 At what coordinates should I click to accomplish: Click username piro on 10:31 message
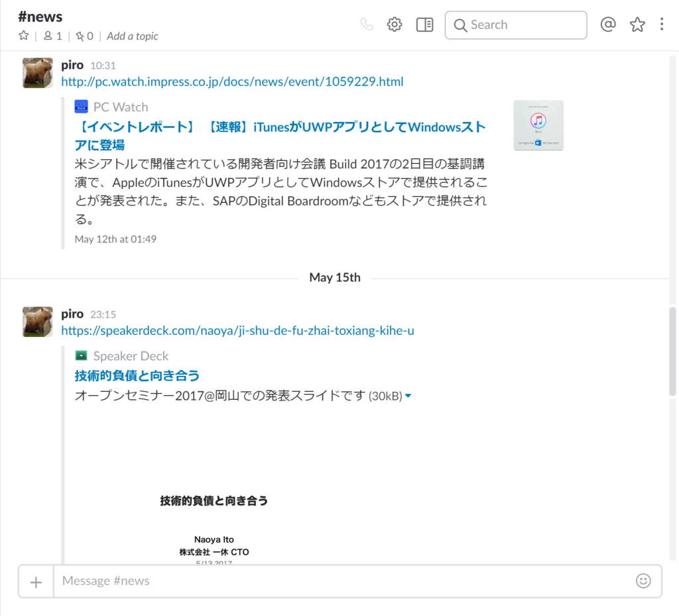coord(72,65)
